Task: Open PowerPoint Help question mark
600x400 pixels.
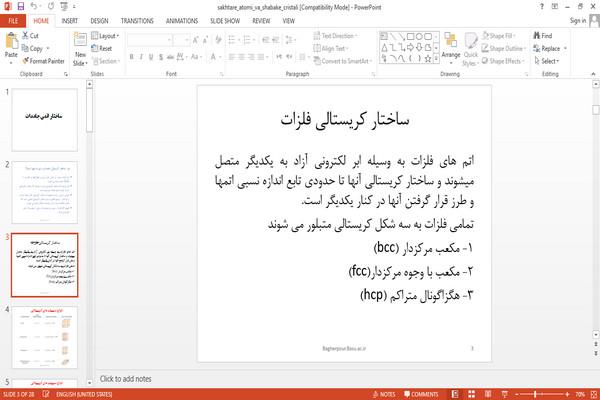Action: [541, 7]
